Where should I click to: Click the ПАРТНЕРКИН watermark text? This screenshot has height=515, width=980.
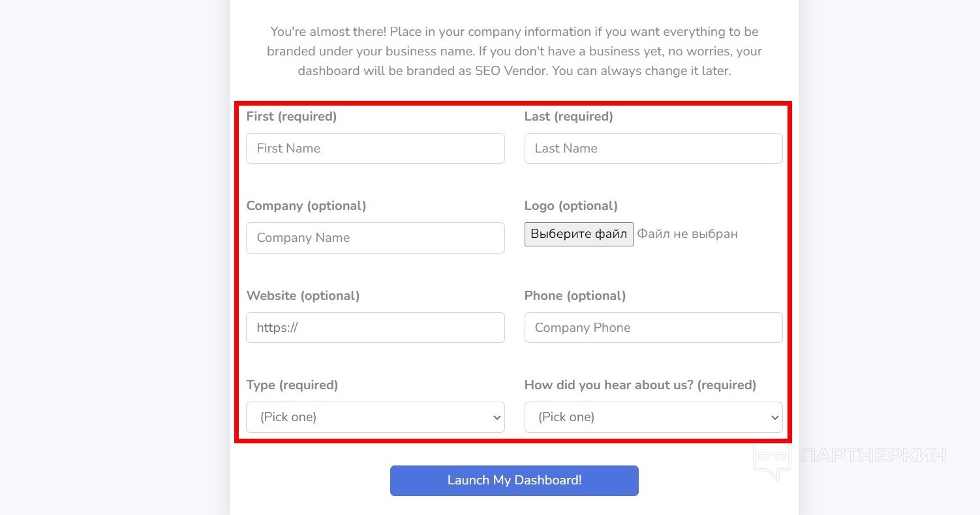(874, 455)
